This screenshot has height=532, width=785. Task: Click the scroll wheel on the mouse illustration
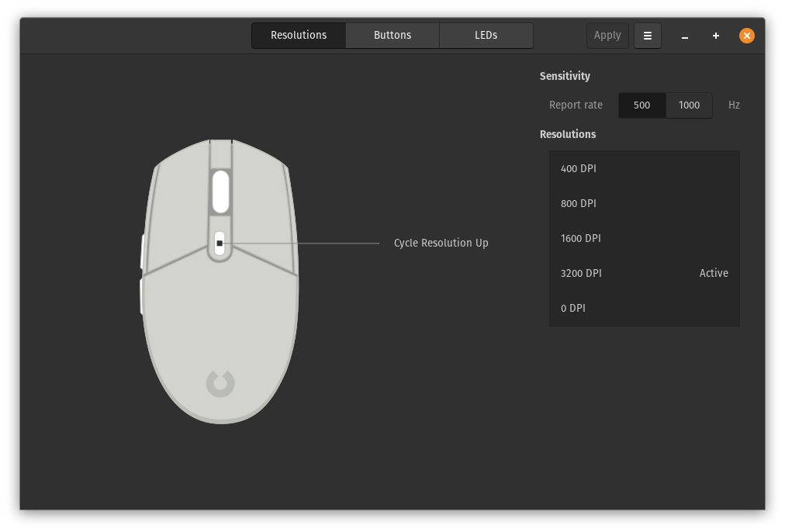click(220, 191)
